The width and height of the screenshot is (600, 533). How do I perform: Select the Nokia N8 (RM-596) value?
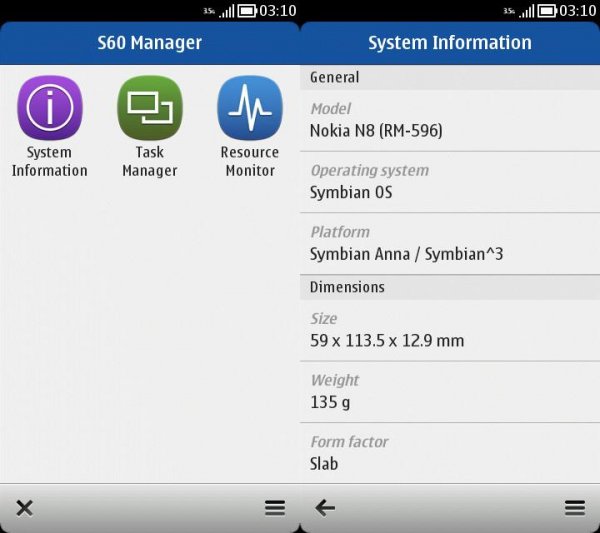pos(376,131)
